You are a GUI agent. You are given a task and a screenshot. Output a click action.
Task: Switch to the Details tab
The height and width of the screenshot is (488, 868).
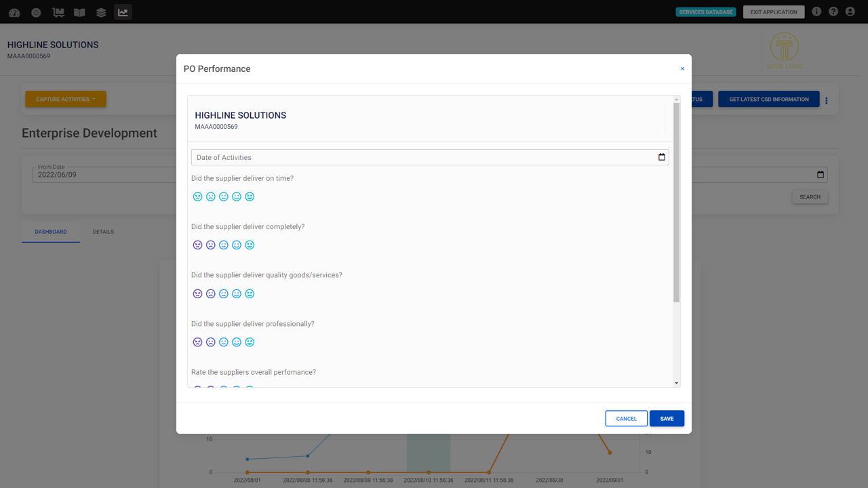pos(103,232)
